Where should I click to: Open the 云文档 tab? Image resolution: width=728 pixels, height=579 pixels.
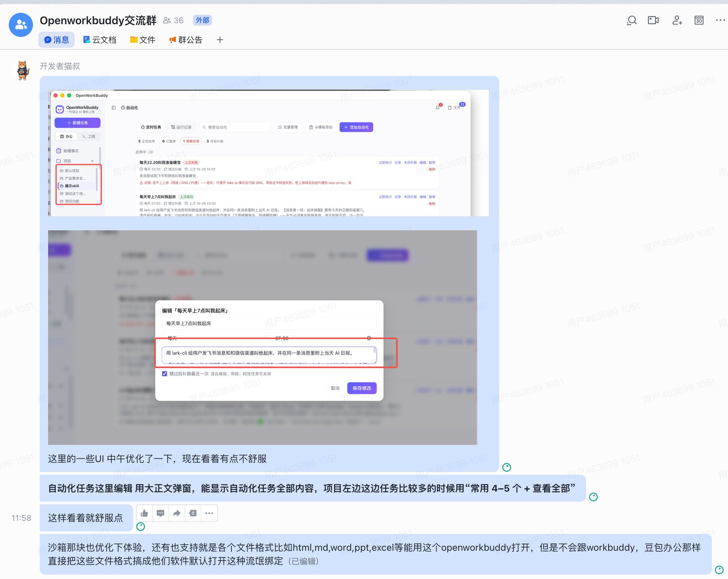(x=100, y=40)
